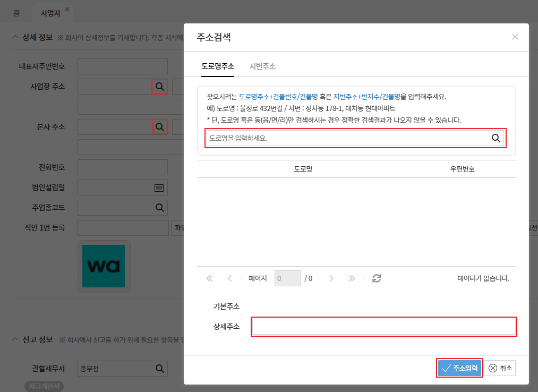Jump to last page of results
Image resolution: width=538 pixels, height=392 pixels.
351,278
